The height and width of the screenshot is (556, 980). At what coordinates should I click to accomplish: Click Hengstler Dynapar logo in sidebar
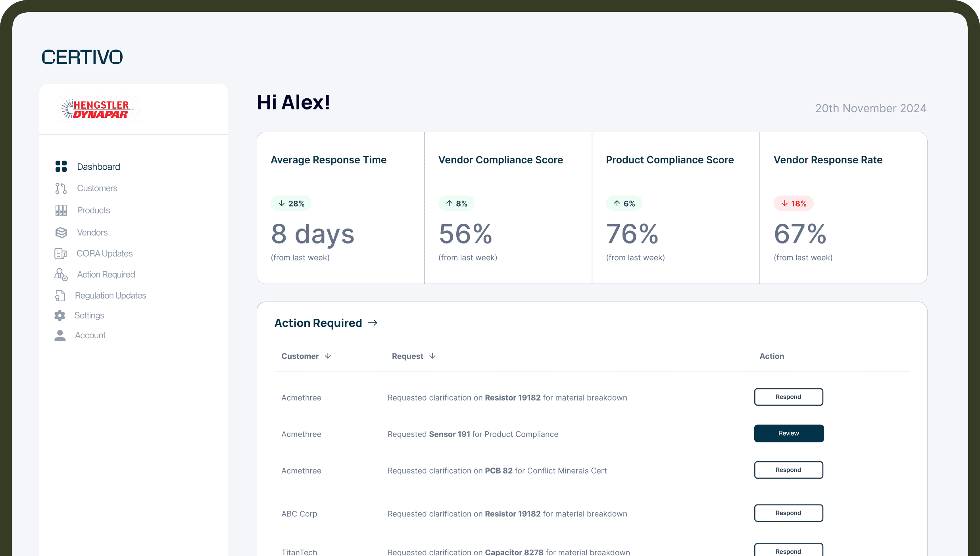coord(96,109)
